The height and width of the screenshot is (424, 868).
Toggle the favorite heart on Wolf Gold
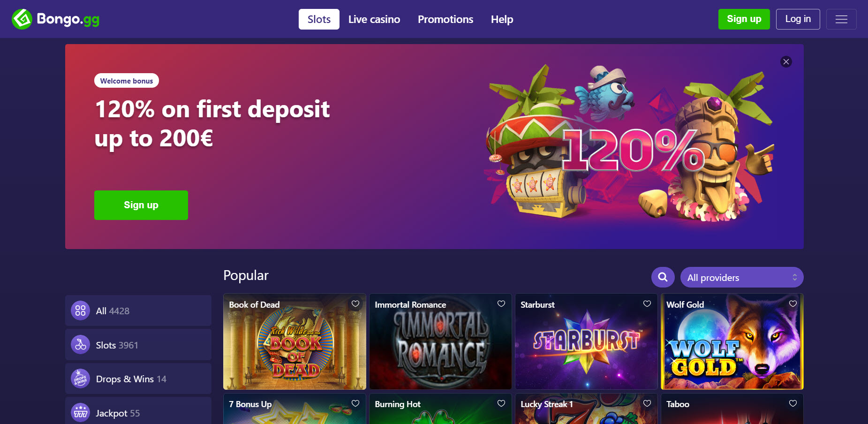coord(793,304)
